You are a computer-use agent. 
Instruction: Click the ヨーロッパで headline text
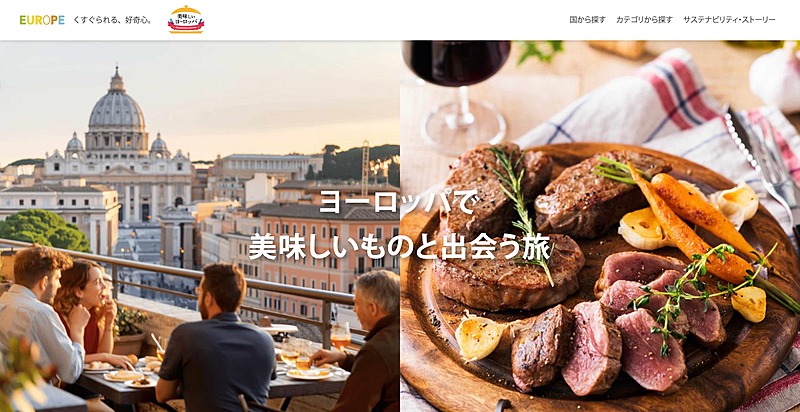click(399, 202)
